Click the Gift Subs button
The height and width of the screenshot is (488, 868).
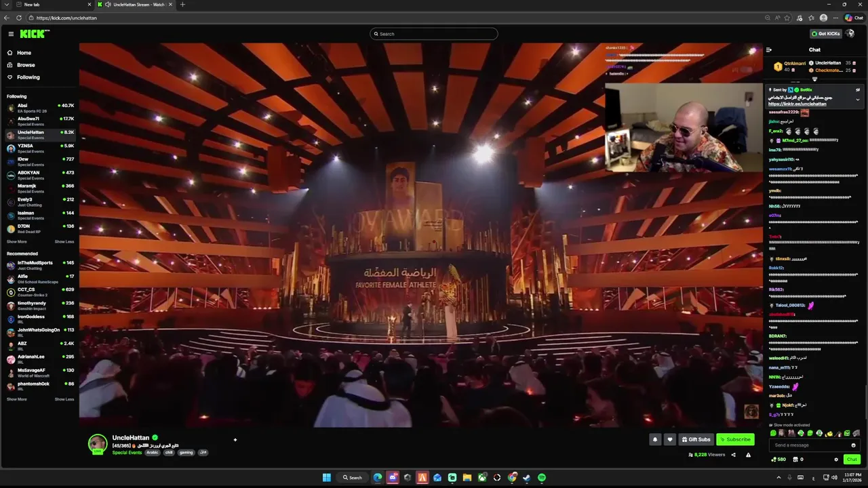[696, 439]
